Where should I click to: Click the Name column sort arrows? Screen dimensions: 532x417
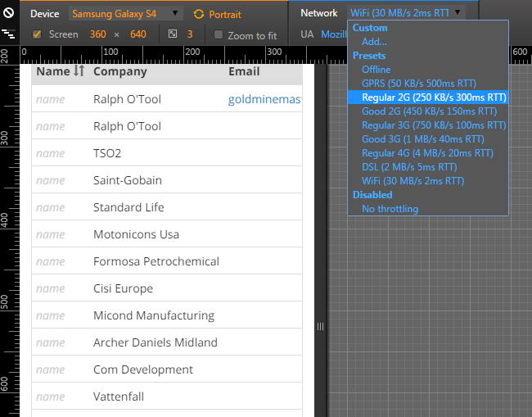point(79,71)
